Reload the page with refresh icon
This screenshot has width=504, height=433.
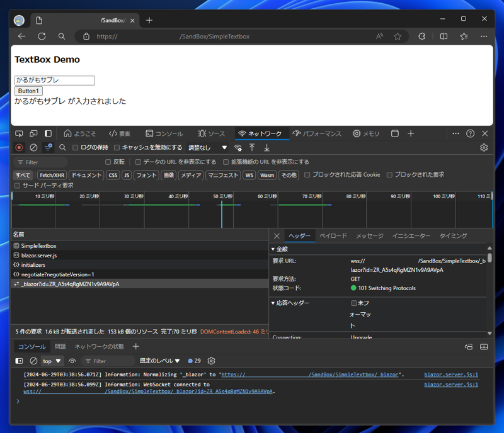point(42,37)
